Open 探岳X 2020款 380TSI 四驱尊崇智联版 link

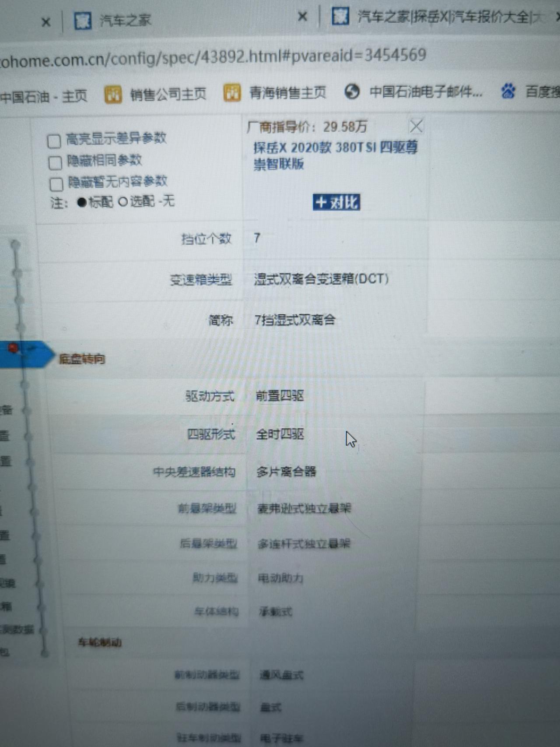[335, 155]
